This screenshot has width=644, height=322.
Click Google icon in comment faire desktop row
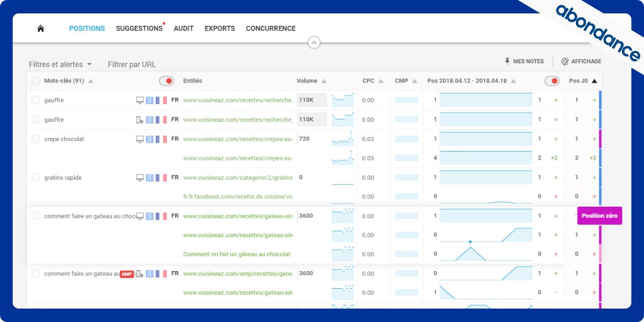150,216
